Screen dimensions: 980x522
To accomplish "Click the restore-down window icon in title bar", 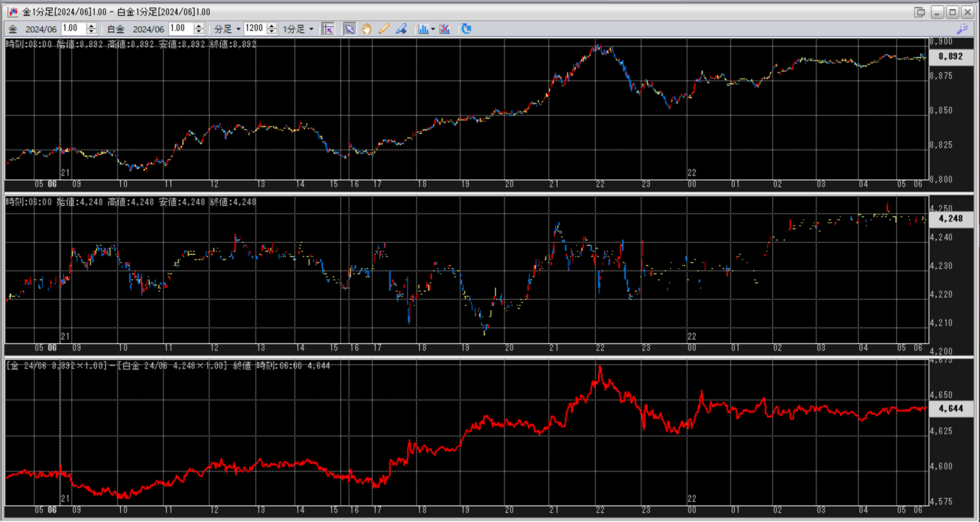I will click(x=919, y=12).
